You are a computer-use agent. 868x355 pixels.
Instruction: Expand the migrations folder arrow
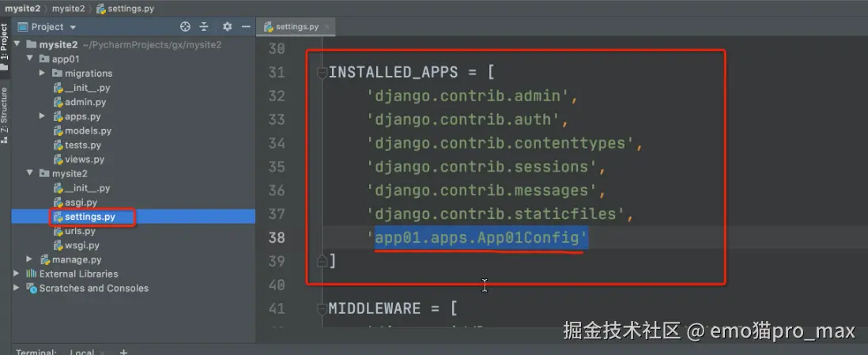[42, 73]
